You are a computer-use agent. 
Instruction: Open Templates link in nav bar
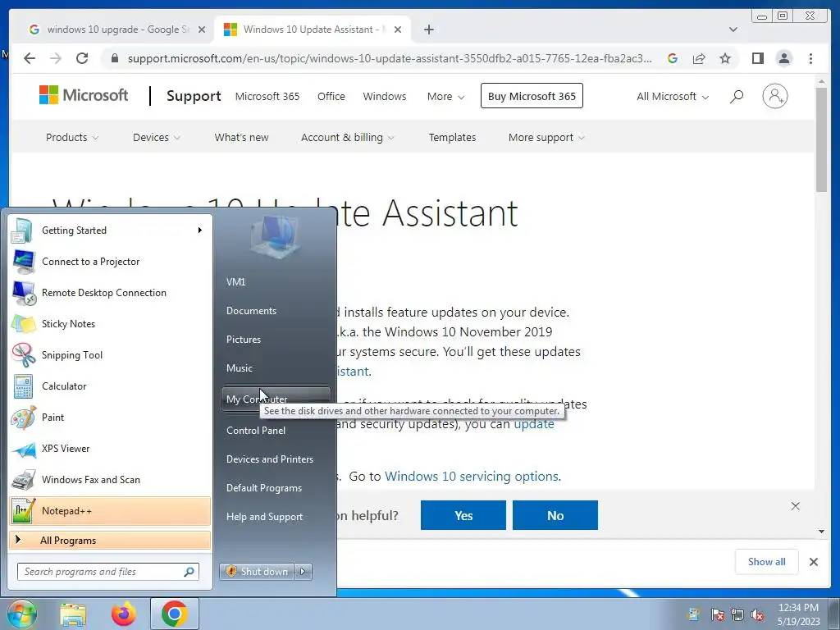click(x=452, y=137)
